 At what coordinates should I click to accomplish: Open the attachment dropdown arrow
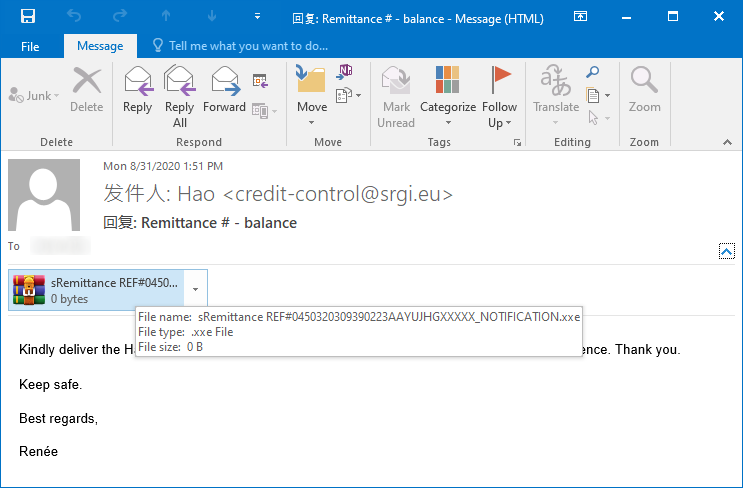coord(196,290)
